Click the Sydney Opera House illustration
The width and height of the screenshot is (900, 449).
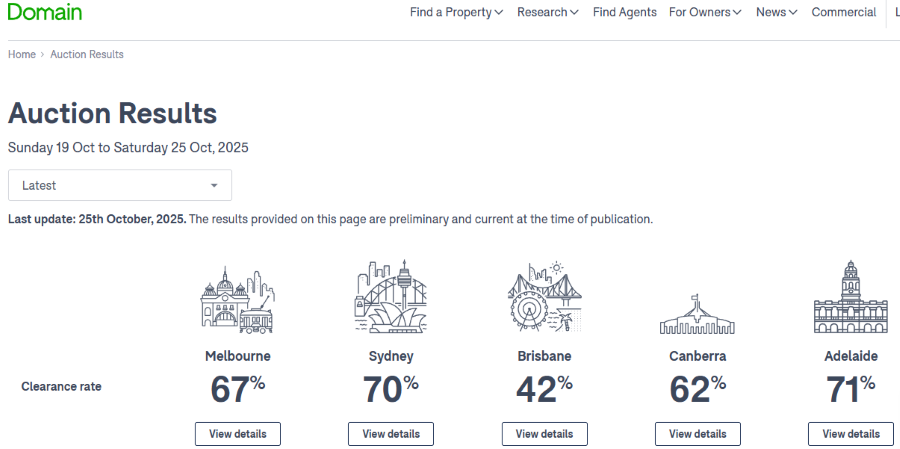(391, 296)
